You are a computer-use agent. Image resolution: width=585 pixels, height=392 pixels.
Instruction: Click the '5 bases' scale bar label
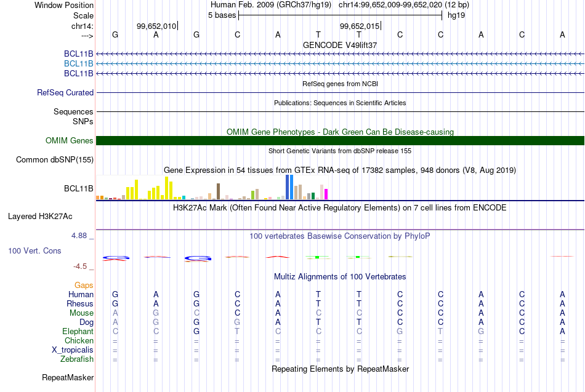tap(222, 15)
